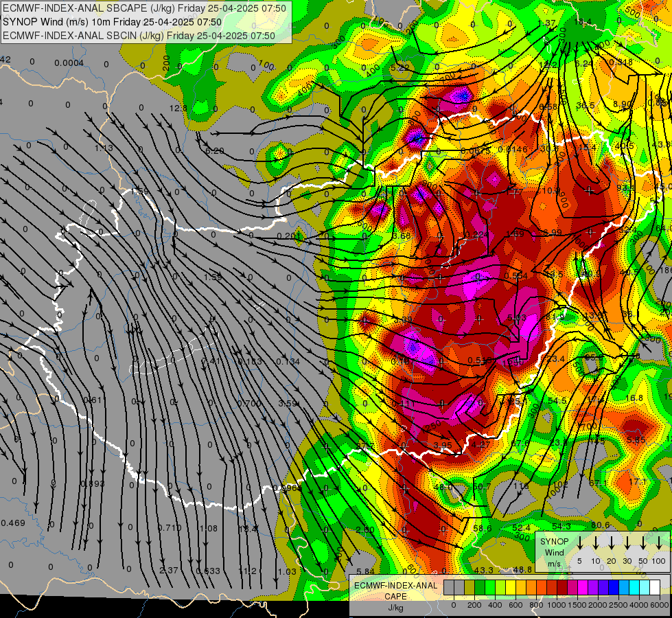Click the 2500 tick on CAPE scale
672x618 pixels.
(619, 605)
